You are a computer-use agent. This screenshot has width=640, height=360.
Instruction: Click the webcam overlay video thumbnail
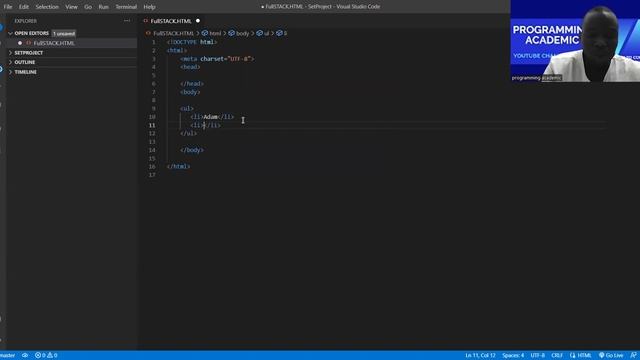[575, 41]
